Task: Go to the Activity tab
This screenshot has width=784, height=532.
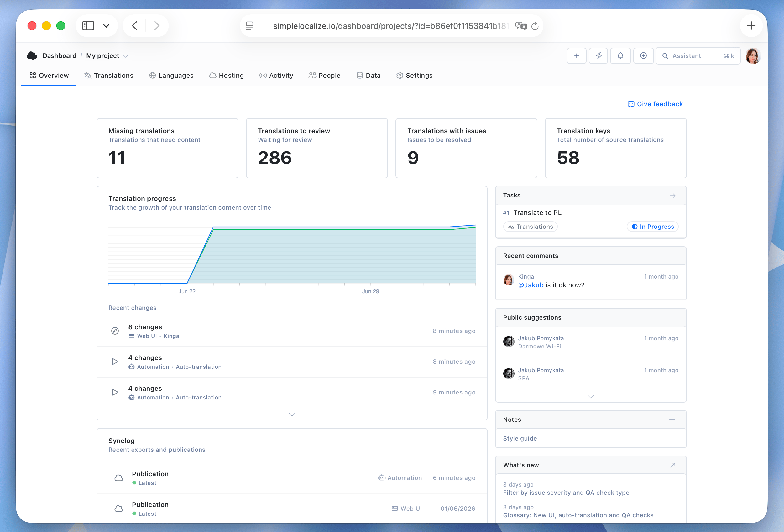Action: coord(276,76)
